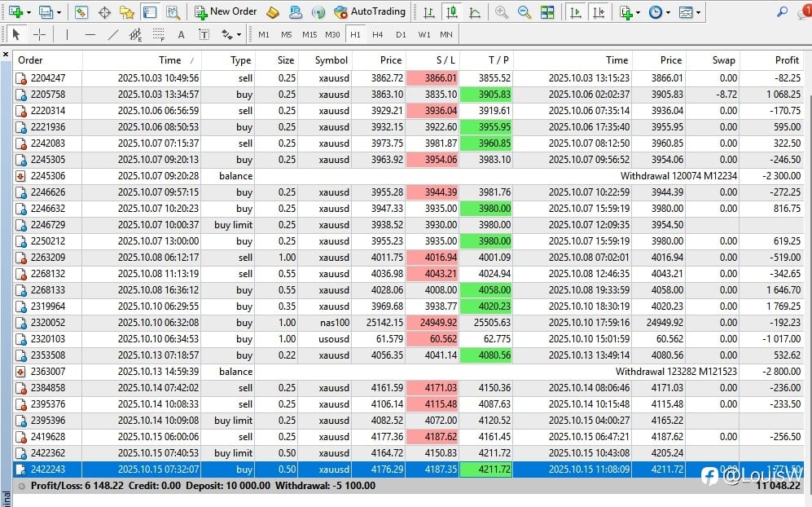Toggle the Terminal window icon
This screenshot has height=507, width=812.
(x=150, y=12)
